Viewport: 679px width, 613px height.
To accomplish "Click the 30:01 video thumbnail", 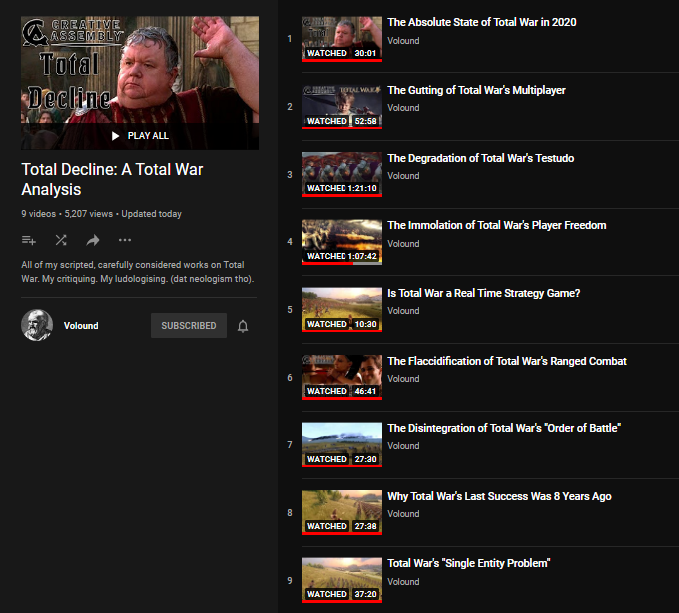I will point(342,39).
